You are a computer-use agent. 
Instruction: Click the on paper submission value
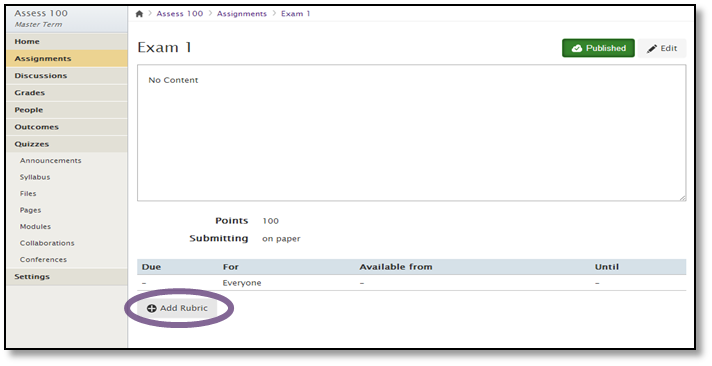tap(281, 239)
